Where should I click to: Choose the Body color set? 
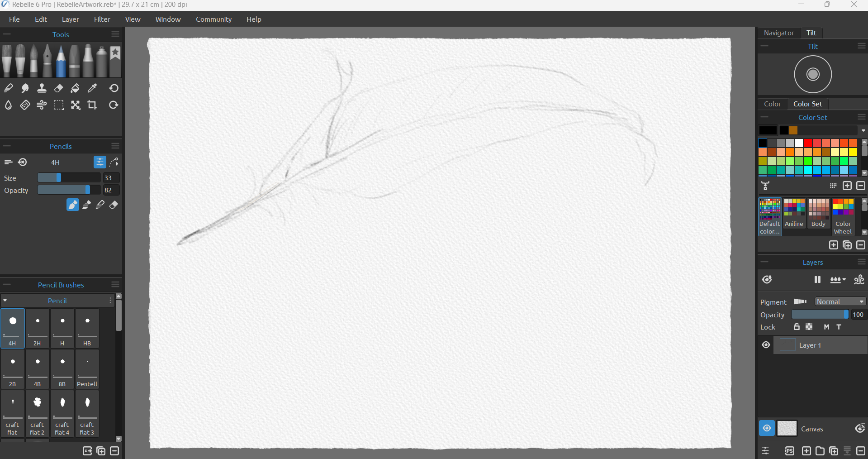[818, 213]
